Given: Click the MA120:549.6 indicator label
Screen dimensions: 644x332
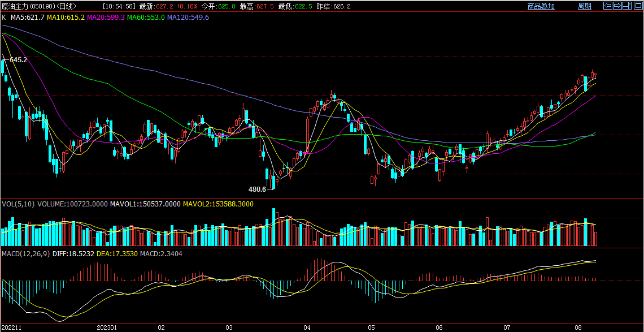Looking at the screenshot, I should tap(188, 18).
